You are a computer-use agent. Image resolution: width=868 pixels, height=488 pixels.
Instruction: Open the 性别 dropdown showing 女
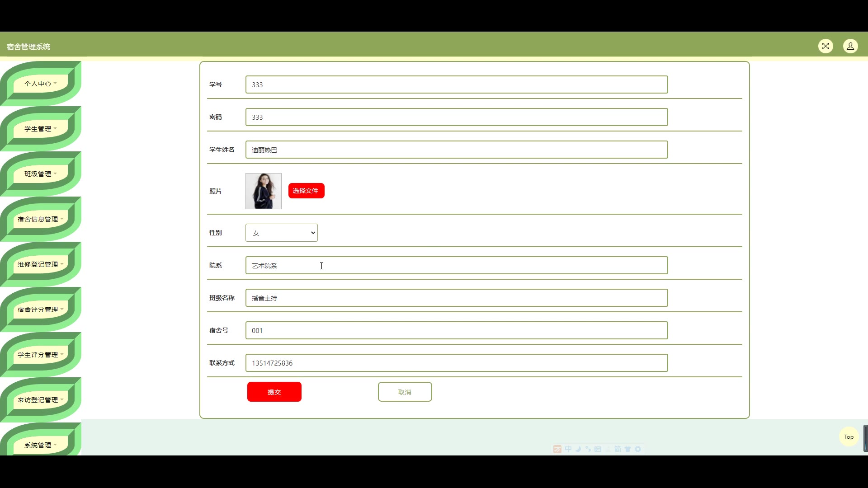282,233
